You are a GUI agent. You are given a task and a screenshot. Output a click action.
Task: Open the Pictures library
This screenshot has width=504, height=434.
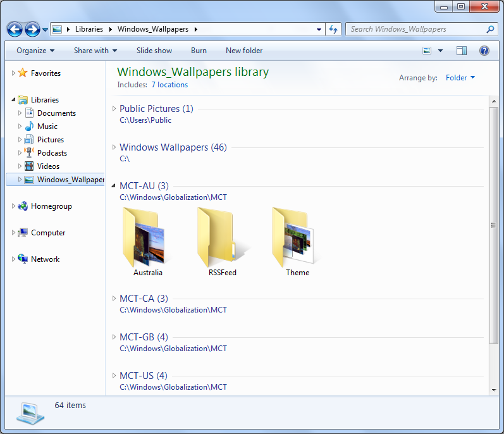point(51,140)
